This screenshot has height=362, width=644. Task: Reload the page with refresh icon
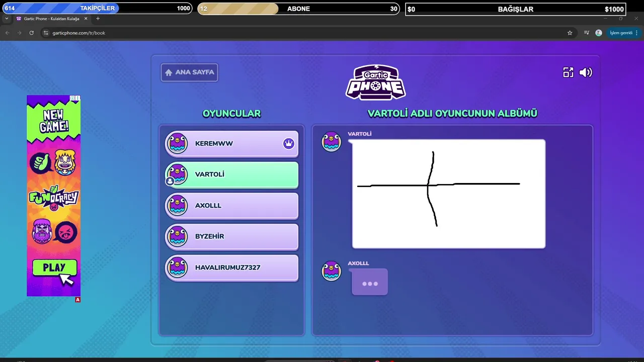coord(31,33)
